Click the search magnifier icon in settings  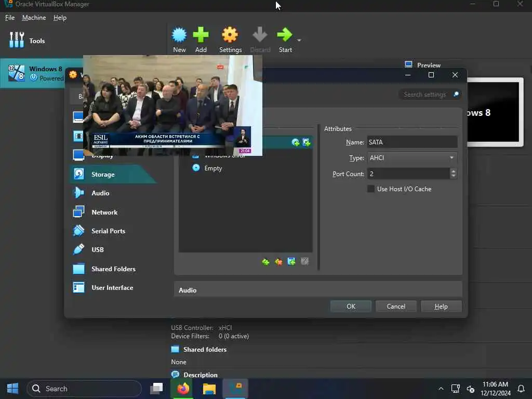[x=456, y=95]
